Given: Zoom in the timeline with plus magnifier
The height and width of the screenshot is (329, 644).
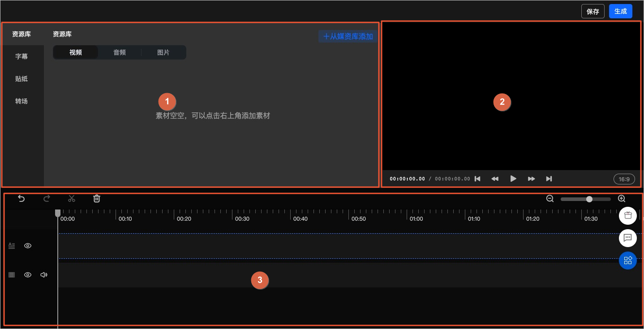Looking at the screenshot, I should point(622,199).
